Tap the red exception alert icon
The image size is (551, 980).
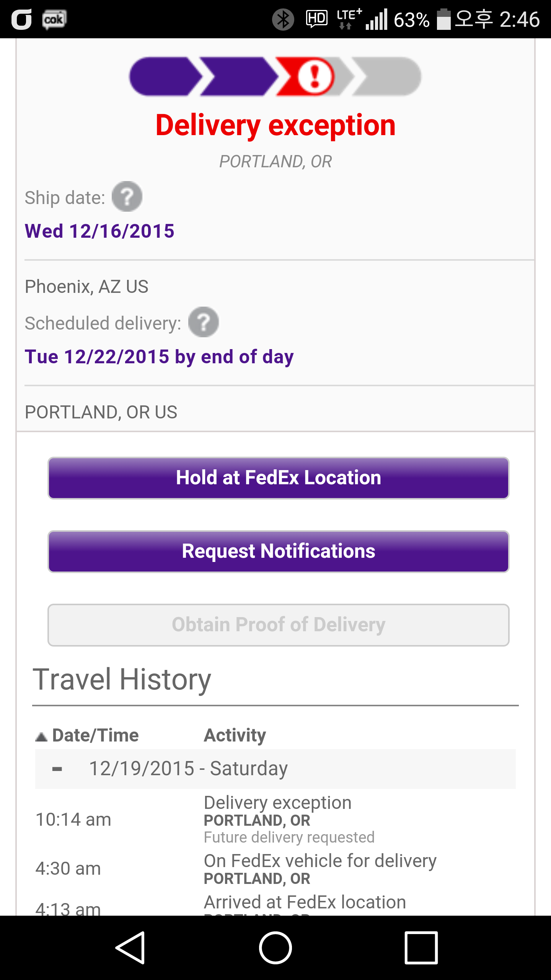(x=315, y=77)
